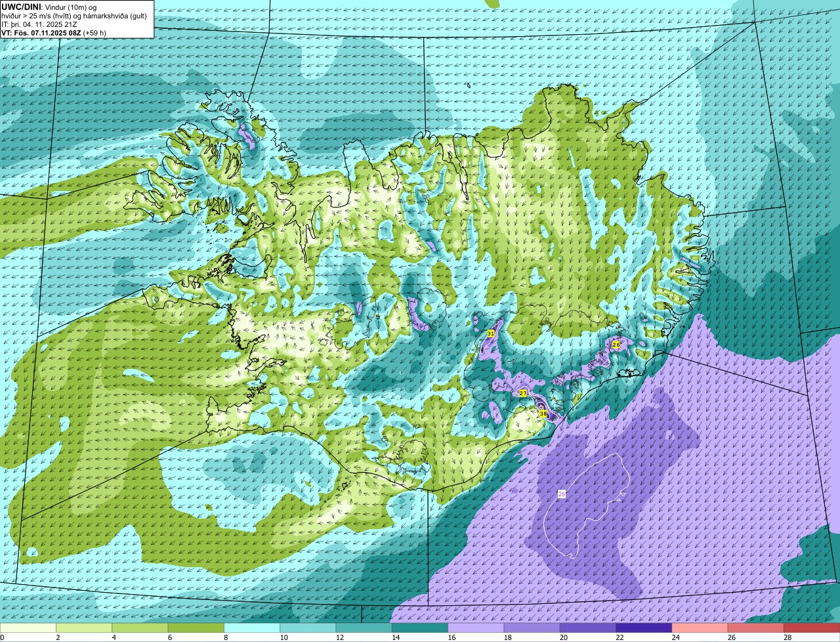The image size is (840, 642).
Task: Click the 12–14 m/s teal legend swatch
Action: 364,628
